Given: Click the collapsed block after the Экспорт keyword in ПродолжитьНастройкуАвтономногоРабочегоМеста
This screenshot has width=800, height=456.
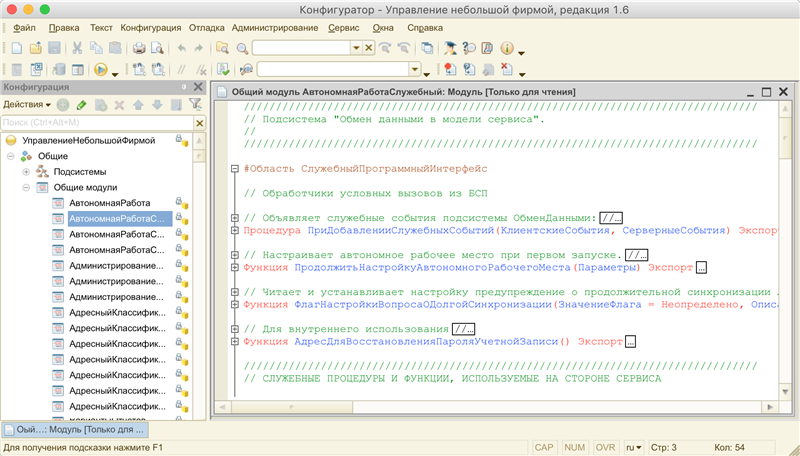Looking at the screenshot, I should tap(702, 267).
